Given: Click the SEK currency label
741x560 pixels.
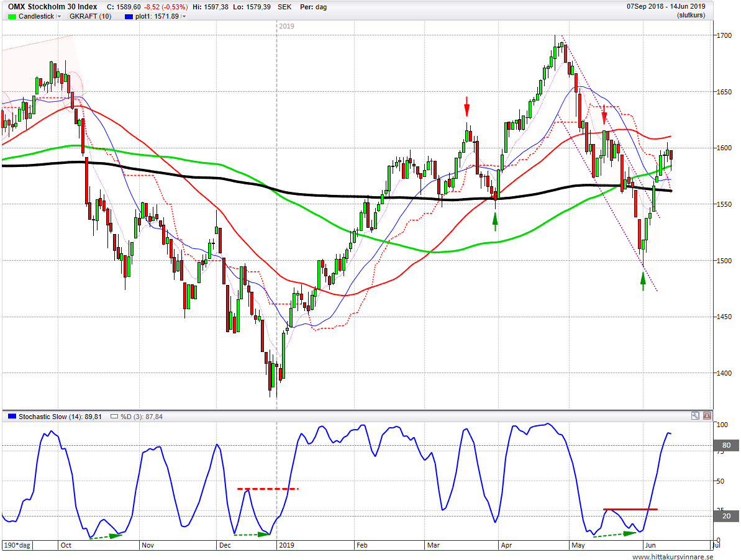Looking at the screenshot, I should tap(285, 7).
